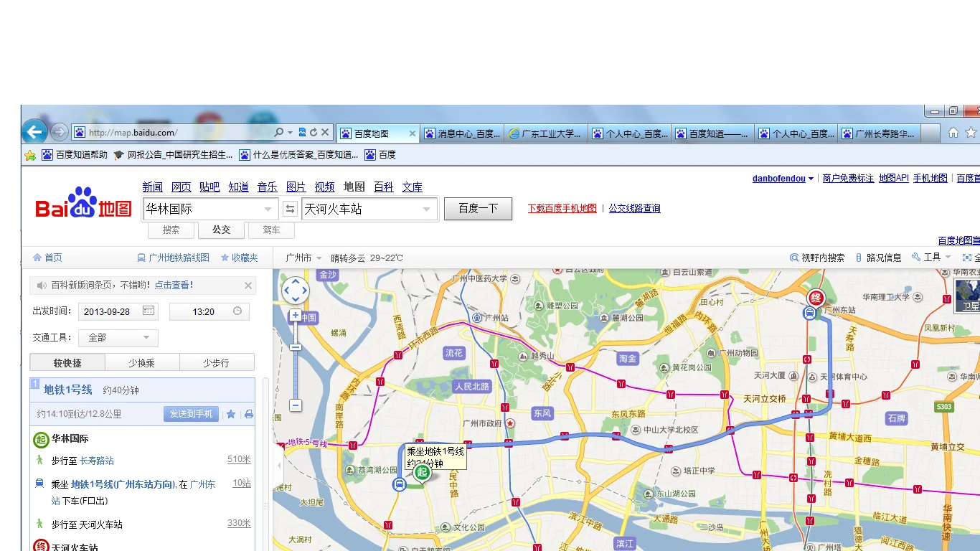The width and height of the screenshot is (980, 551).
Task: Select the 少换乘 route preference
Action: coord(142,362)
